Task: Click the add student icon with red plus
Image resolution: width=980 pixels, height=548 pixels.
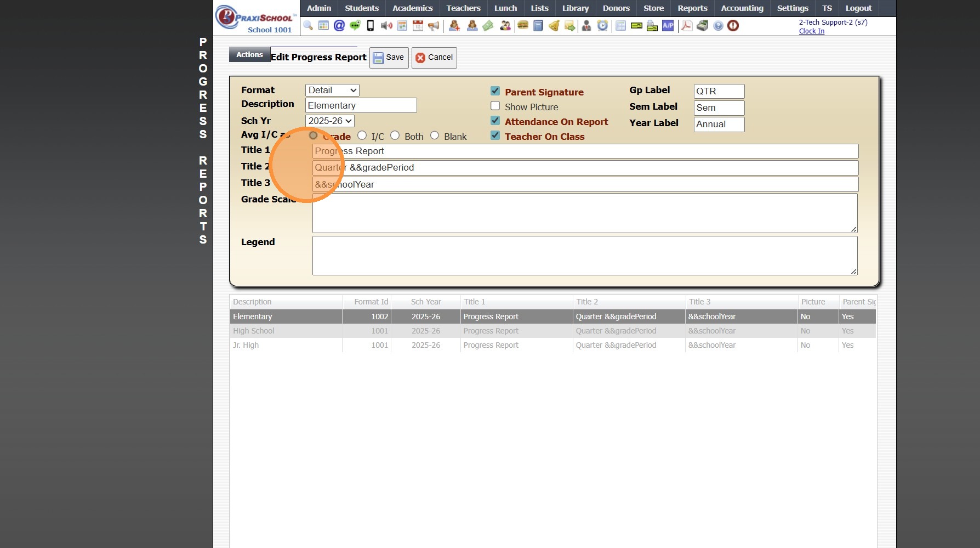Action: 454,26
